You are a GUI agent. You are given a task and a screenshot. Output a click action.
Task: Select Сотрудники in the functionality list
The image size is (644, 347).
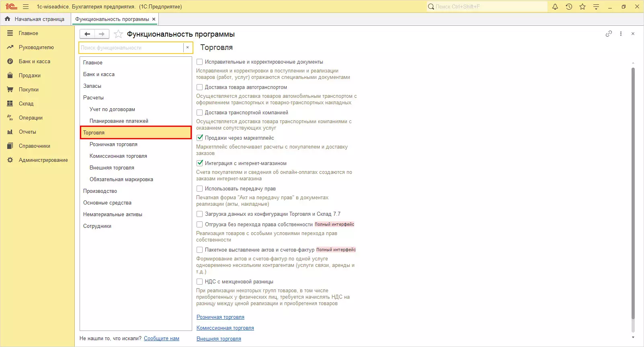point(136,226)
